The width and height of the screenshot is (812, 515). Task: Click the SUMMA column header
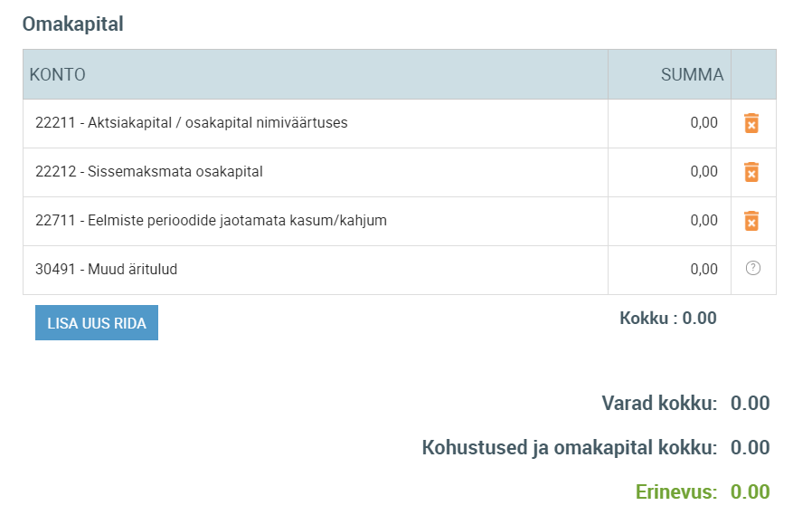pyautogui.click(x=692, y=75)
